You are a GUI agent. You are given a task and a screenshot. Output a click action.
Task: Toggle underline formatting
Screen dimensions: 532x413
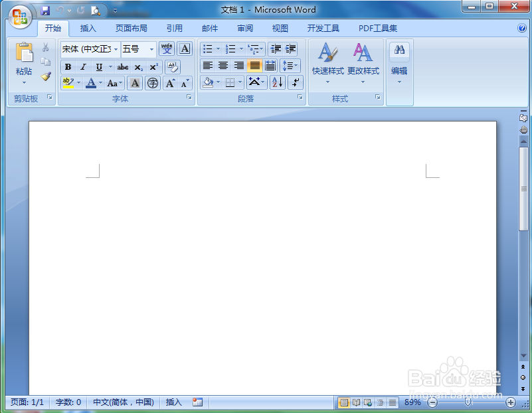point(99,67)
